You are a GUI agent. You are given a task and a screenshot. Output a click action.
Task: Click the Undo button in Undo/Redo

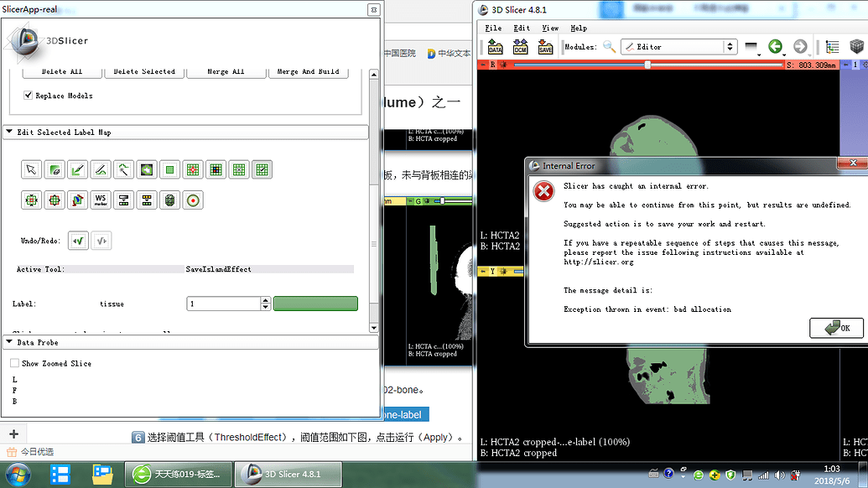pos(78,241)
